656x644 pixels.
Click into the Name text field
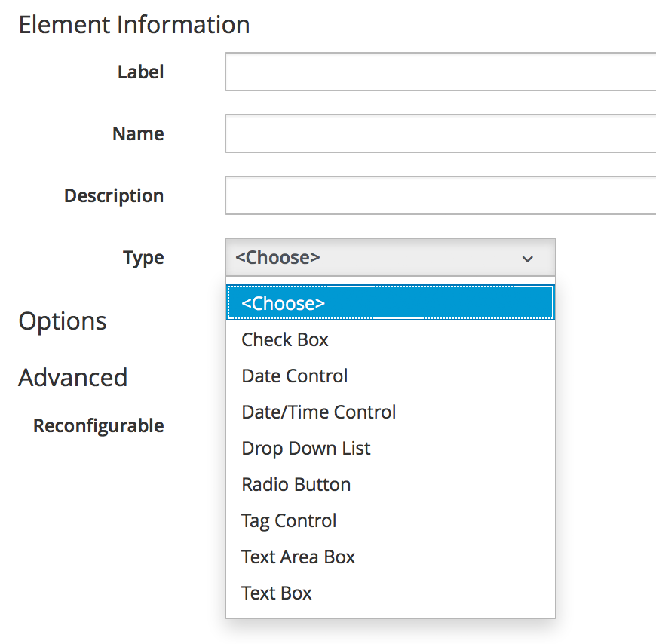tap(440, 134)
